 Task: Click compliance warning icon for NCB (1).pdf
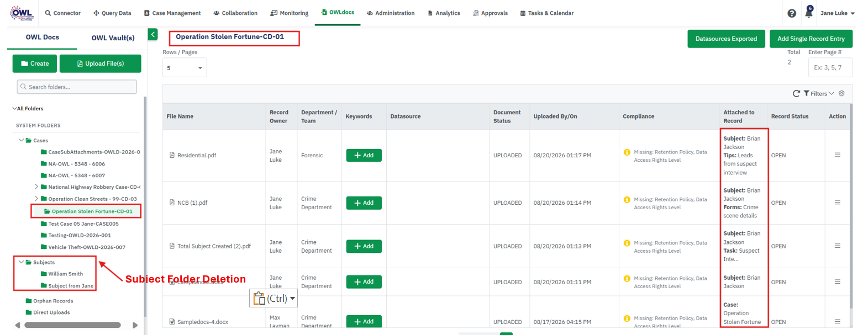(627, 200)
